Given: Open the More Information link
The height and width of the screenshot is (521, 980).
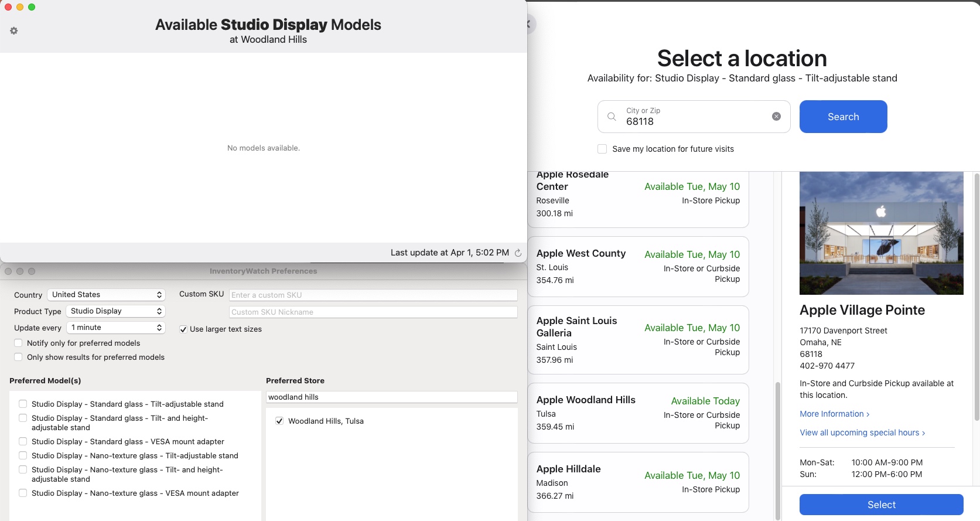Looking at the screenshot, I should [834, 414].
